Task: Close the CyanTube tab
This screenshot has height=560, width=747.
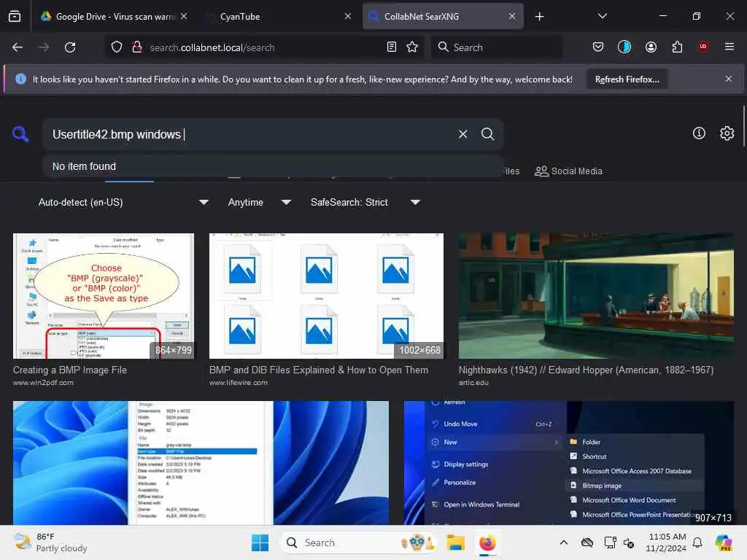Action: pos(348,16)
